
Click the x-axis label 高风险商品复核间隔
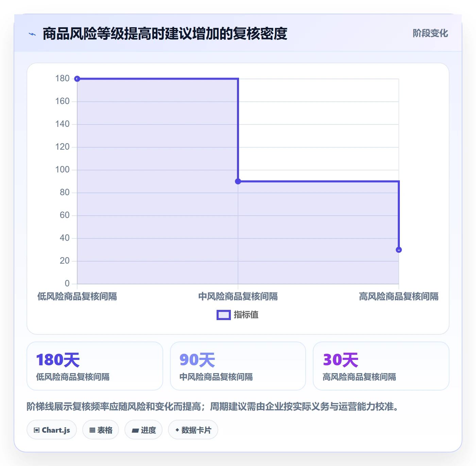point(399,297)
